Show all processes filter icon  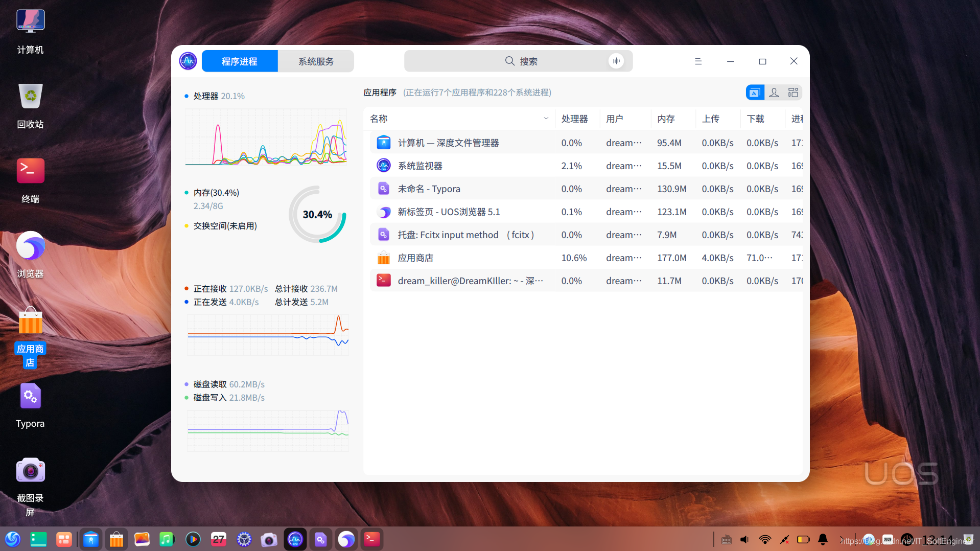coord(793,93)
